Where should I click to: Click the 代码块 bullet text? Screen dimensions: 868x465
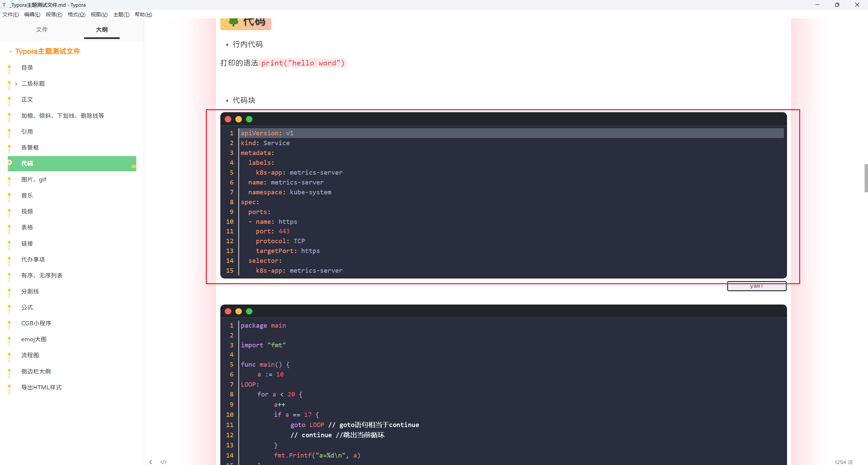(244, 100)
